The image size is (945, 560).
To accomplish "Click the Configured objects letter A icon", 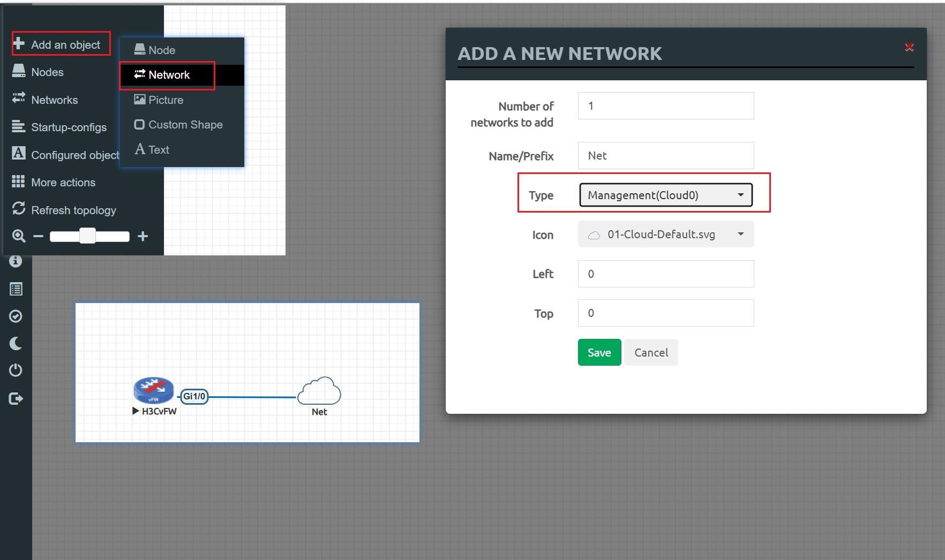I will (19, 153).
